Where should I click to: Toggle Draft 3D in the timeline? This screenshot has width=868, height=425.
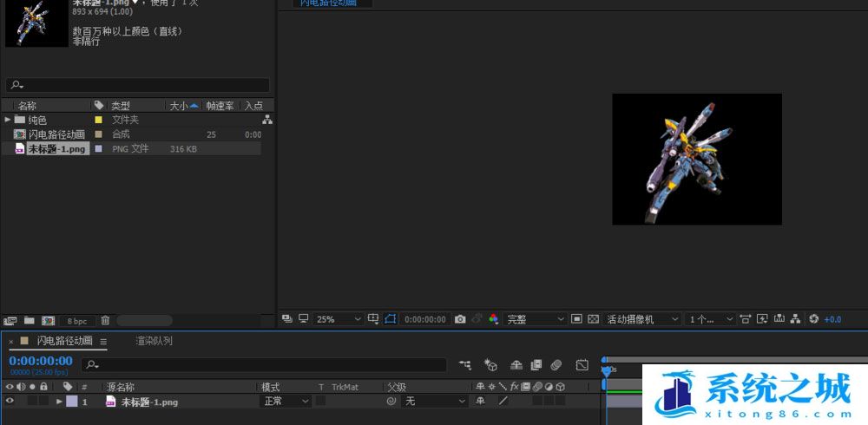coord(490,364)
